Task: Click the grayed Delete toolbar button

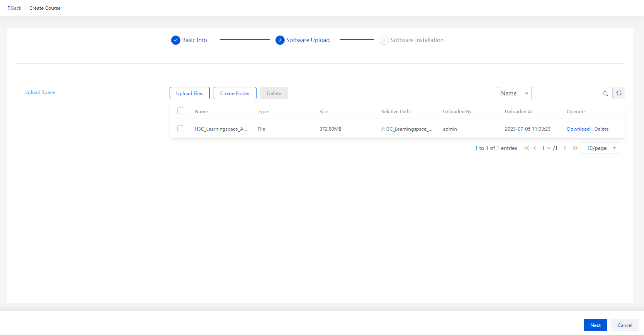Action: (274, 93)
